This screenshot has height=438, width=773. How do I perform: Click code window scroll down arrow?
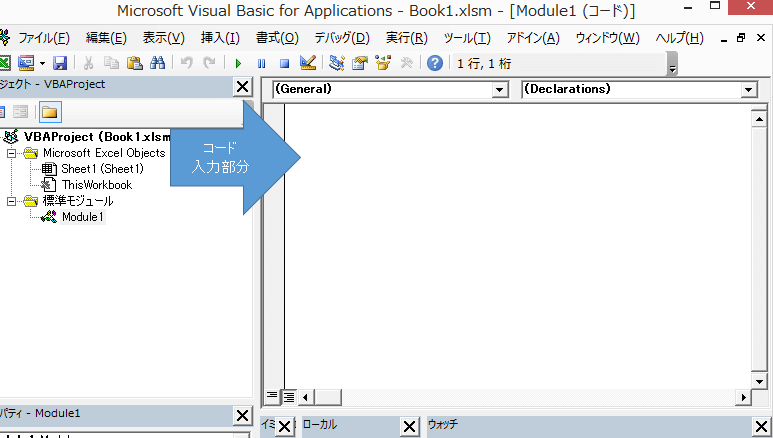(759, 381)
